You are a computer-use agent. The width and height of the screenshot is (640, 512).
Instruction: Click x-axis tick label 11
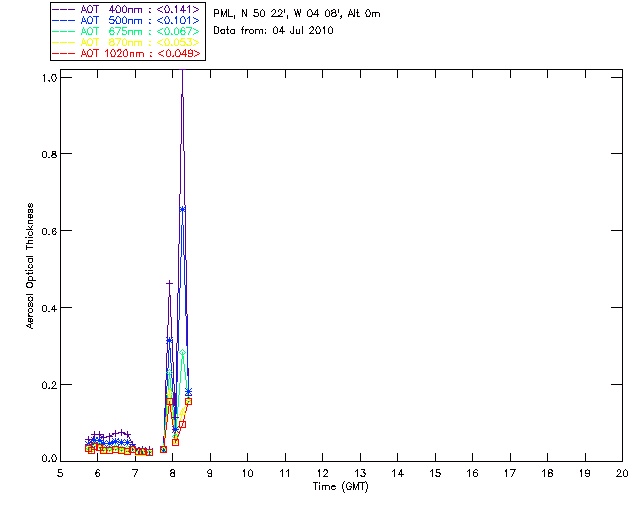point(285,473)
